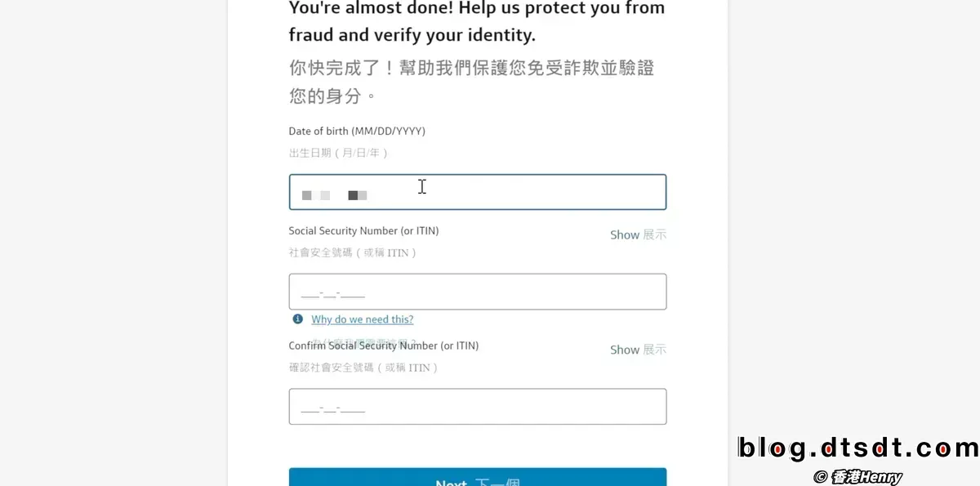Screen dimensions: 980x486
Task: Click inside the Social Security Number field
Action: click(x=478, y=291)
